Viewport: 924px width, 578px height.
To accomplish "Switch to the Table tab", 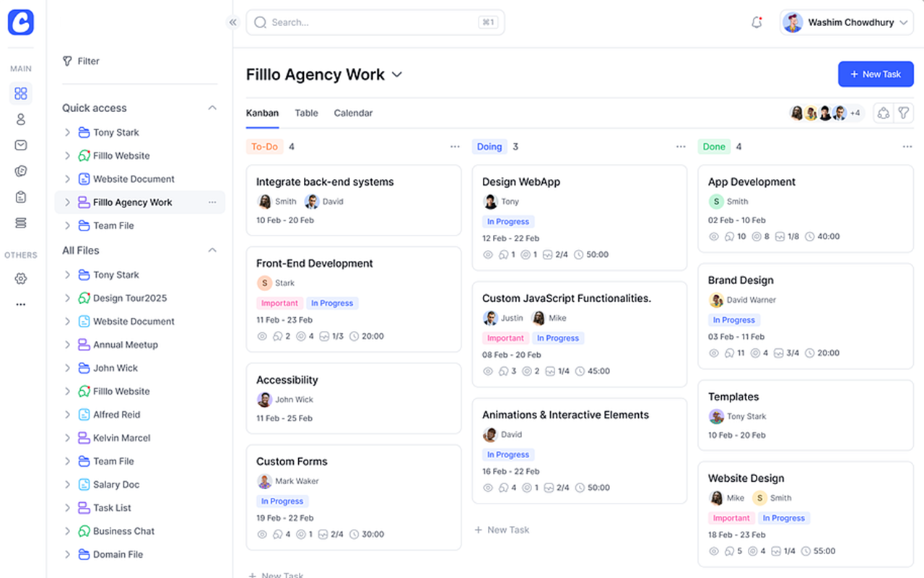I will coord(306,113).
